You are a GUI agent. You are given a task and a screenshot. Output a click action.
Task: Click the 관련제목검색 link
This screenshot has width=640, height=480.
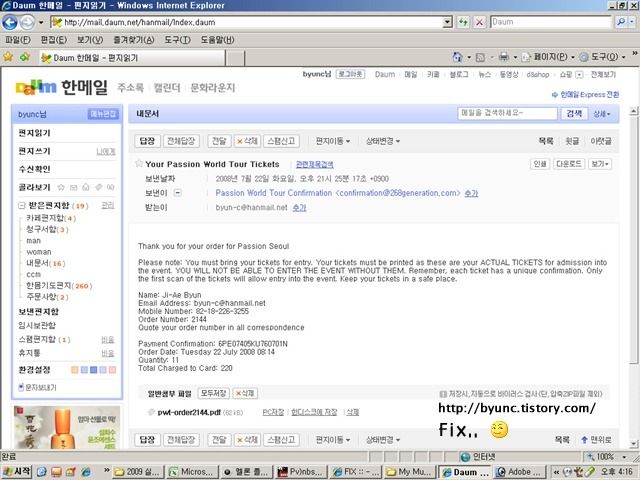314,164
